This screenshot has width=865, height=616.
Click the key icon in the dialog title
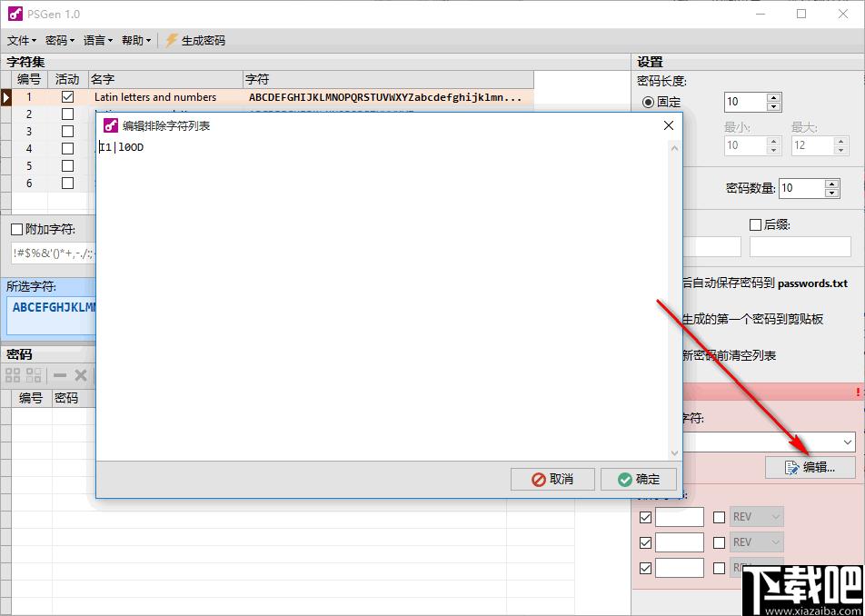click(x=111, y=125)
